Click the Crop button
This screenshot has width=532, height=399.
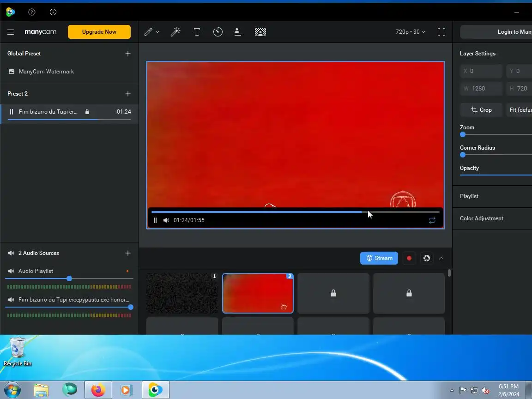(481, 110)
